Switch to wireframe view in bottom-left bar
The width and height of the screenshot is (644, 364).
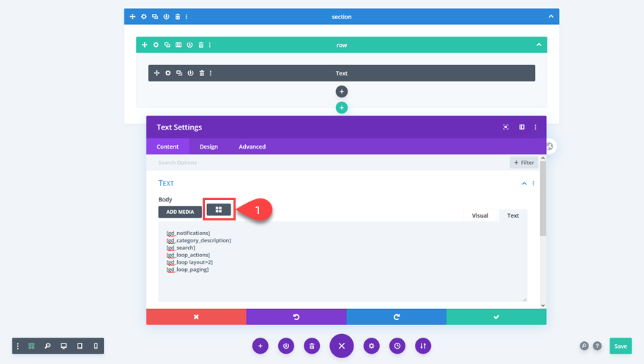(x=31, y=346)
